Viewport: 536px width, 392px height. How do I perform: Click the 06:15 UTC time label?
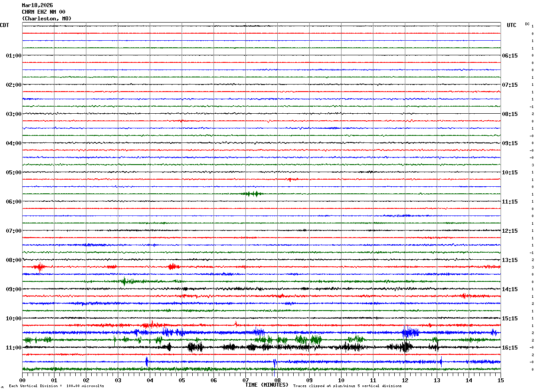click(x=510, y=56)
